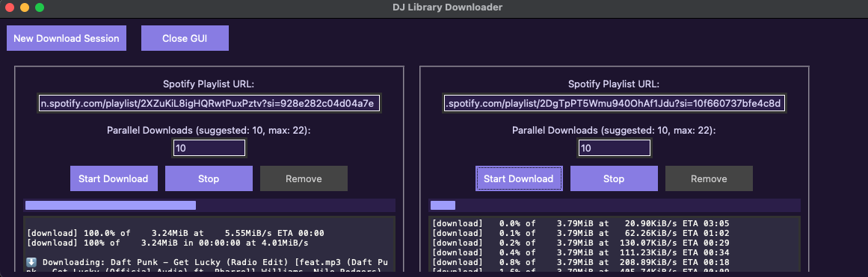Click the right log line with ETA 01:02
This screenshot has width=868, height=277.
[x=580, y=233]
